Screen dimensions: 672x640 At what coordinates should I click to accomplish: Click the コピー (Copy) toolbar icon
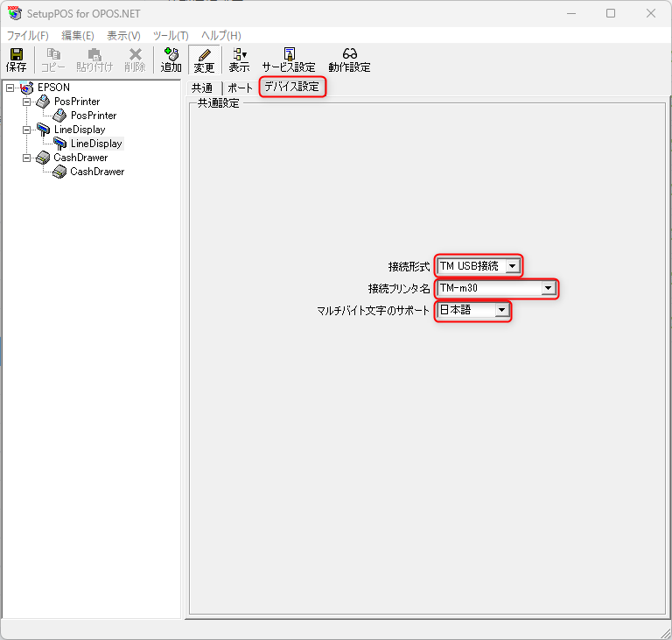tap(53, 60)
